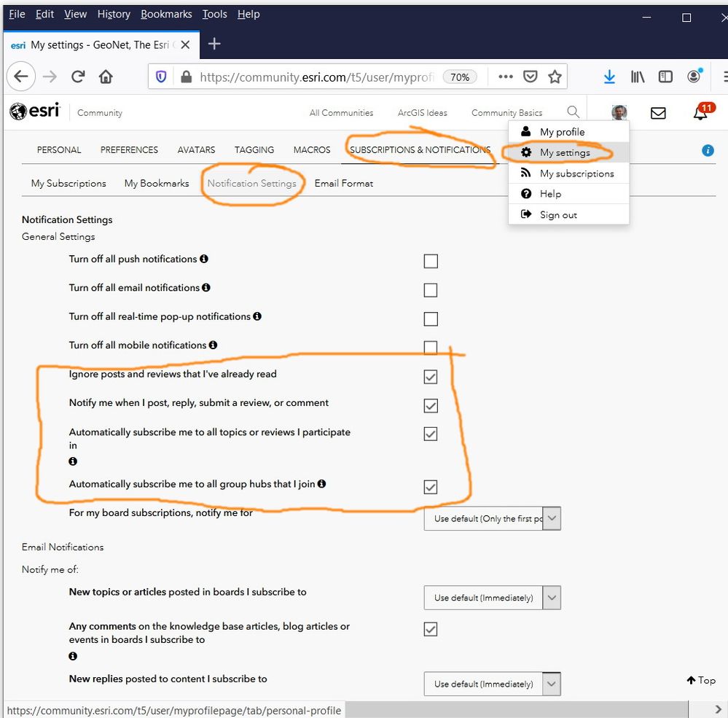Viewport: 728px width, 718px height.
Task: Save page to Pocket icon
Action: (531, 77)
